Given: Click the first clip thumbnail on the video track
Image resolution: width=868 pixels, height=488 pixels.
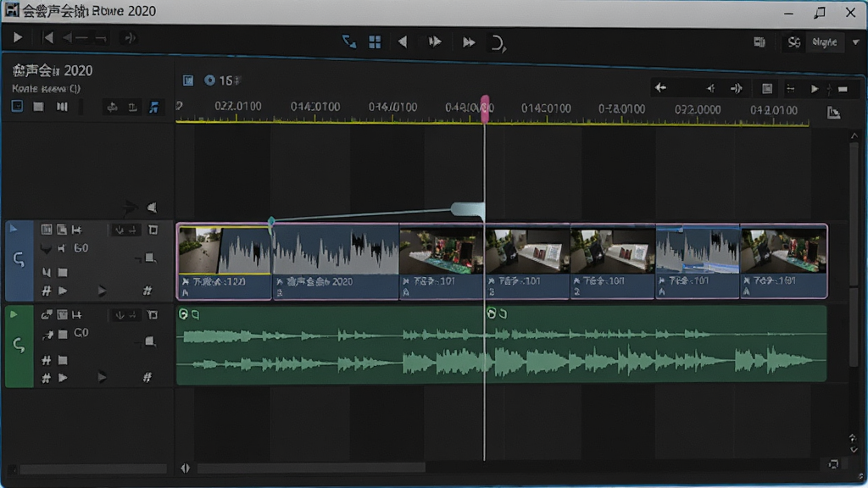Looking at the screenshot, I should (199, 249).
